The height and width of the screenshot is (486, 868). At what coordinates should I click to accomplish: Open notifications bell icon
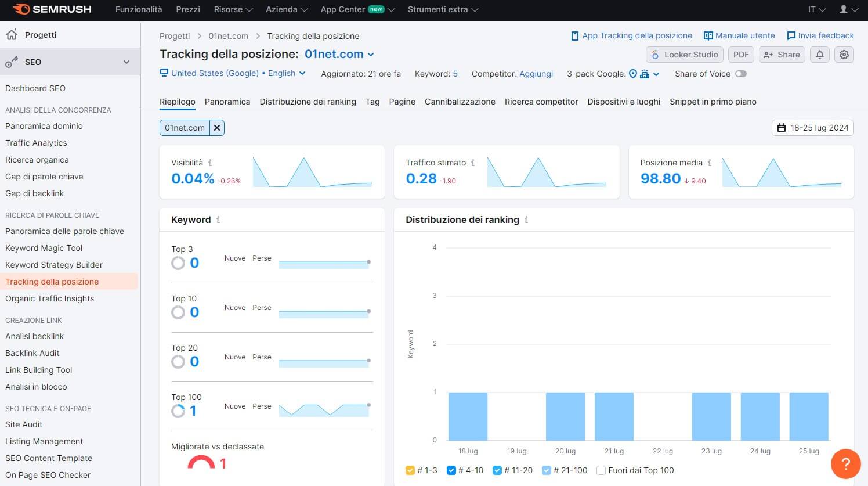tap(820, 55)
